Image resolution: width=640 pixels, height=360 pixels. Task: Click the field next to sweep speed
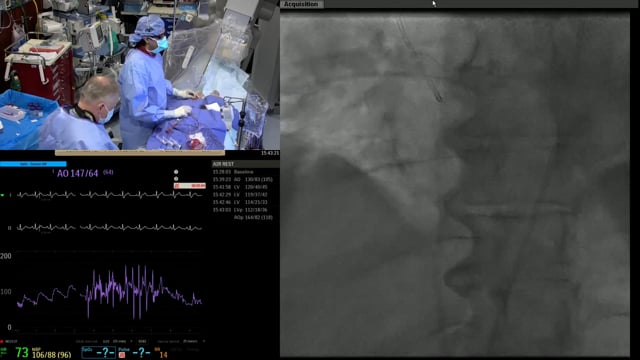pyautogui.click(x=142, y=341)
